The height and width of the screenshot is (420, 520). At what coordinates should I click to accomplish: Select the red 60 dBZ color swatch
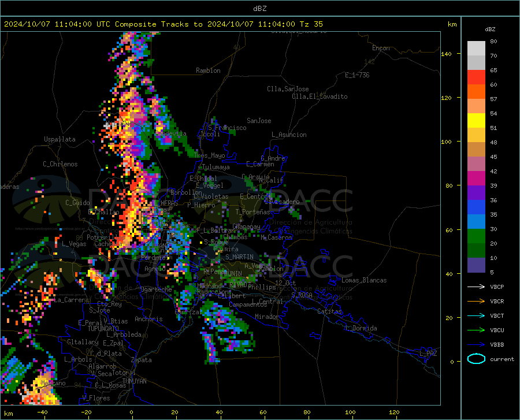[476, 77]
